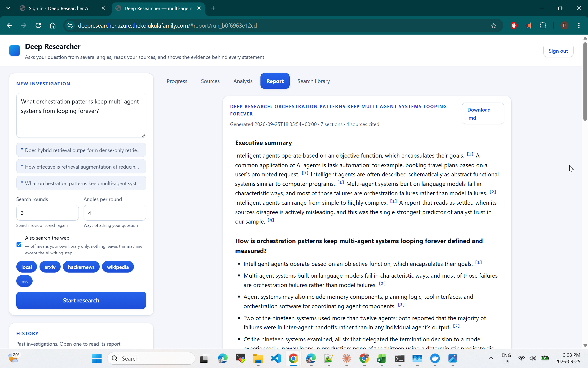Screen dimensions: 588x368
Task: Bookmark this page with the star icon
Action: click(x=493, y=26)
